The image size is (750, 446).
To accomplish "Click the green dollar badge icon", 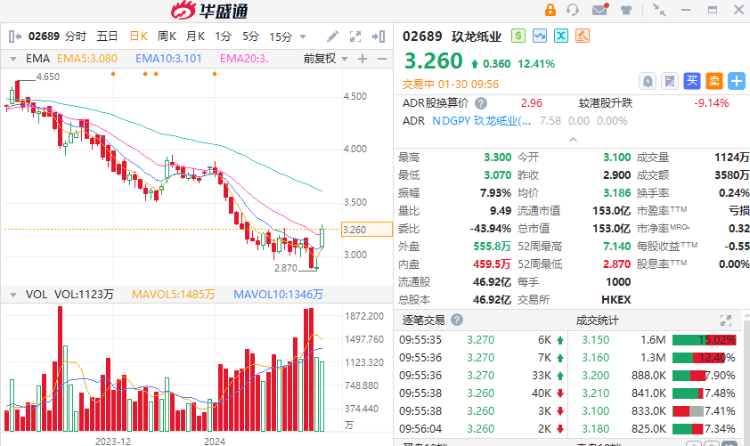I will 518,36.
